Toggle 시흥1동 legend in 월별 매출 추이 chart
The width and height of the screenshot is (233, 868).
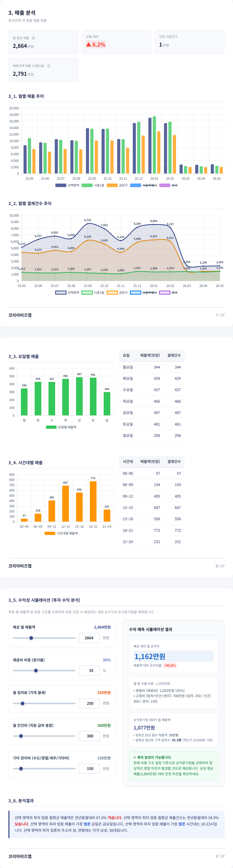click(x=93, y=185)
